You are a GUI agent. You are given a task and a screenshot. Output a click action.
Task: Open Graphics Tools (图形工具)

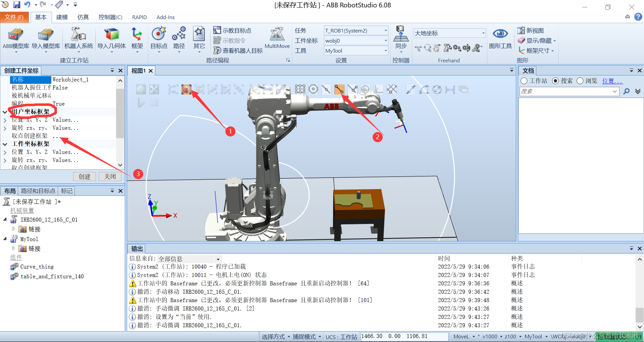point(500,39)
